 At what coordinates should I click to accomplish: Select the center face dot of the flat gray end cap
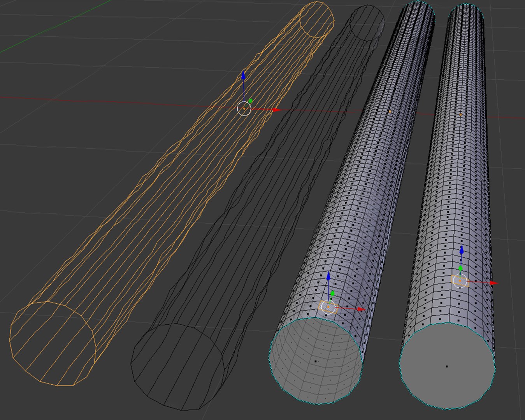click(x=447, y=366)
